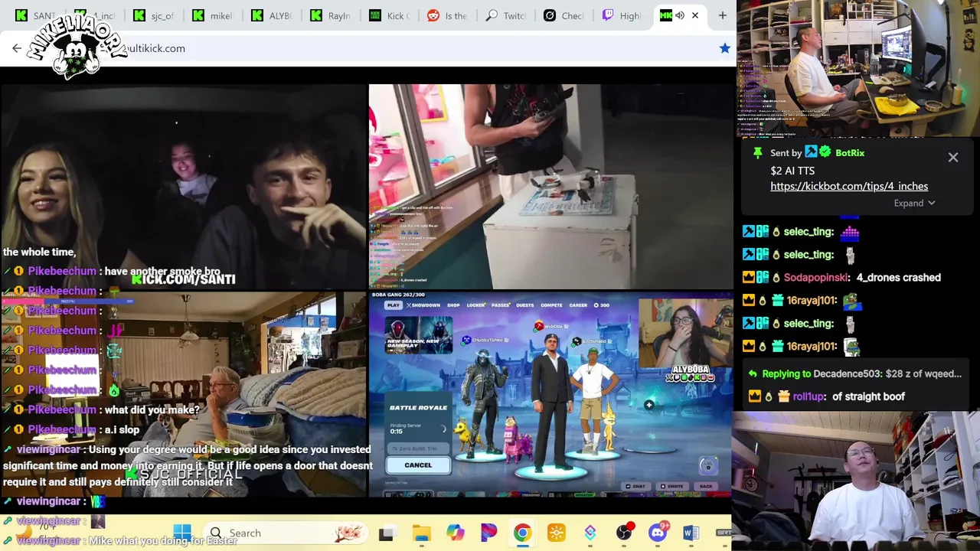Open QUESTS in the Fortnite menu
980x551 pixels.
click(x=524, y=305)
